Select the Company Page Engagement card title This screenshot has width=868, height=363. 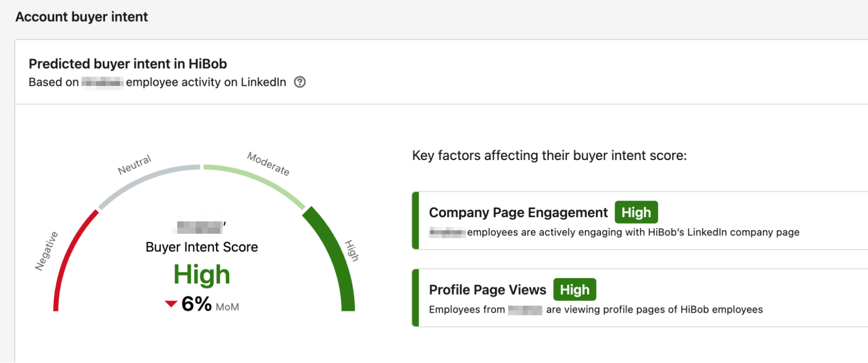click(518, 213)
